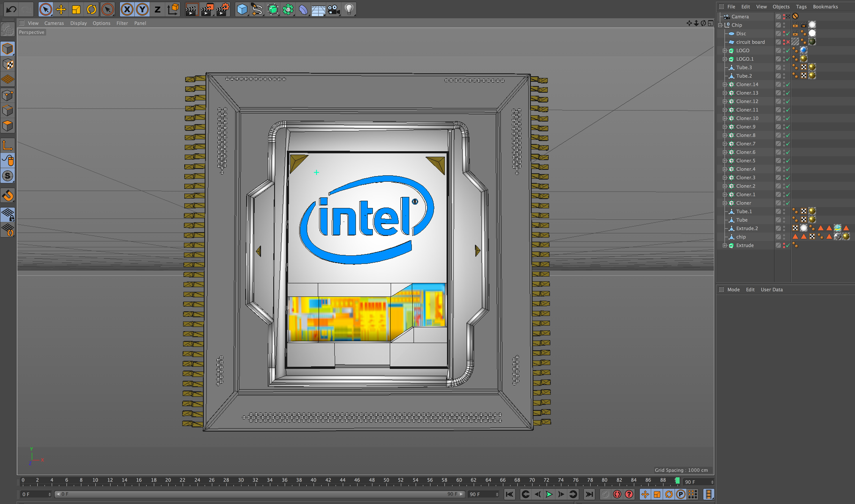Click the Go to End button
Screen dimensions: 855x504
click(x=589, y=494)
